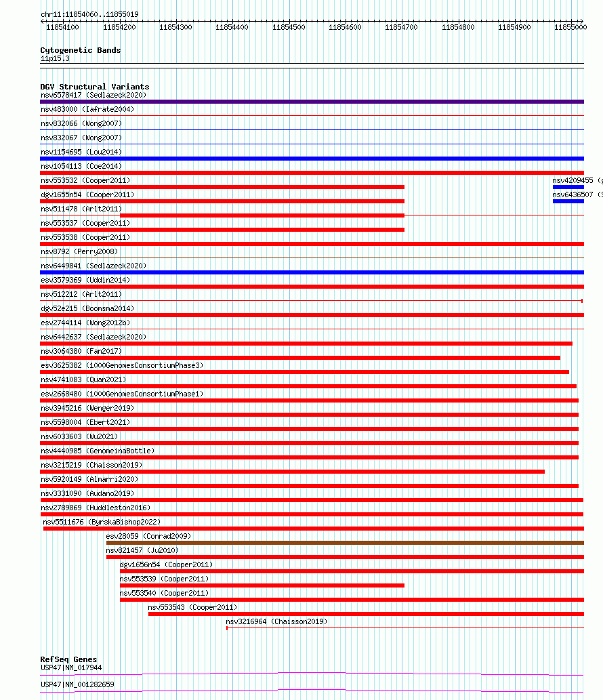The width and height of the screenshot is (603, 700).
Task: Open variant nsv832066 (Wong2007)
Action: [81, 123]
